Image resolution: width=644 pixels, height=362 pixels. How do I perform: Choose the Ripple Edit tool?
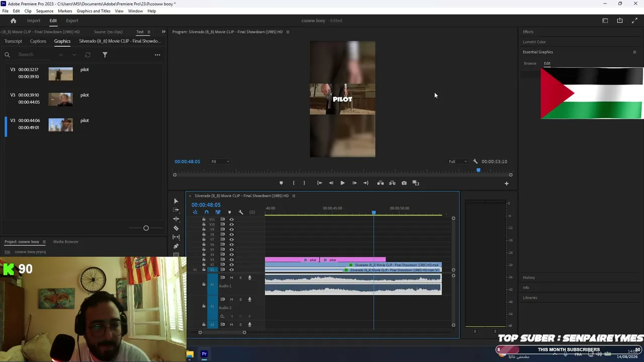176,219
